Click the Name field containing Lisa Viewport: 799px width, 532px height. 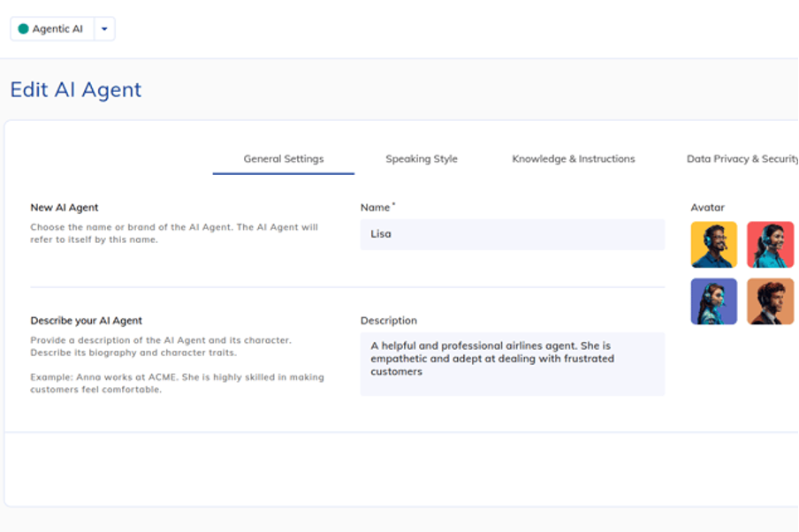(512, 234)
